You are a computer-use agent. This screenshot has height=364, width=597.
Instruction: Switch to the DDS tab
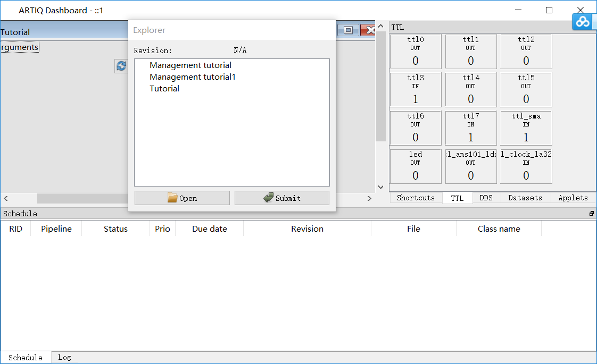coord(486,198)
